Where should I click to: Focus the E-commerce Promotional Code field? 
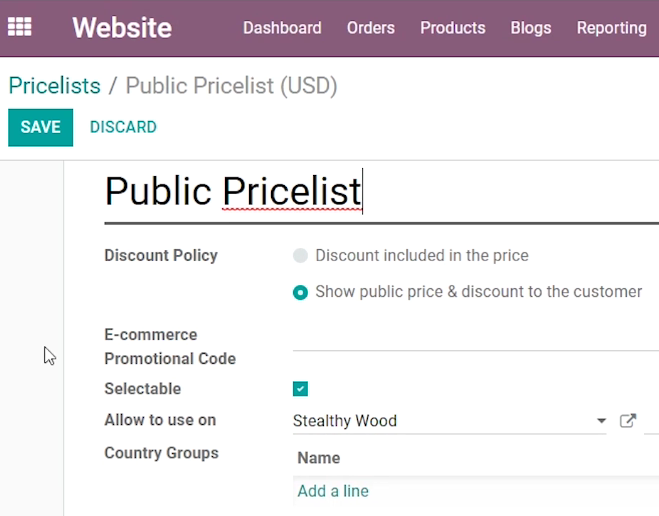tap(476, 339)
